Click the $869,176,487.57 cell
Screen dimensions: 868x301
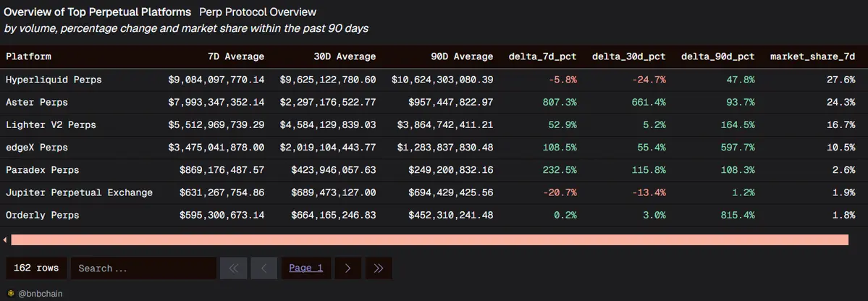222,170
